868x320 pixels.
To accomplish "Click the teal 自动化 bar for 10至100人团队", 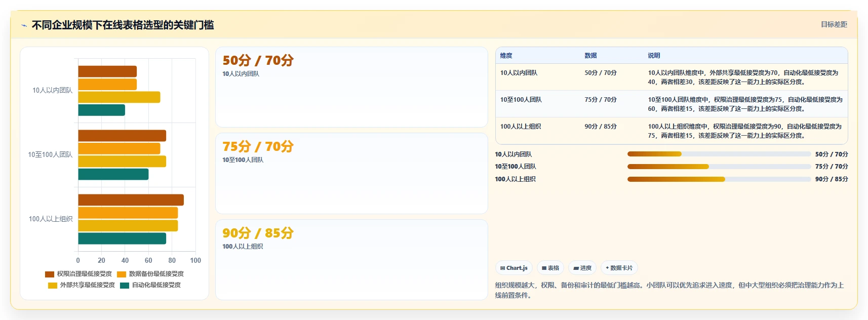I will [113, 174].
